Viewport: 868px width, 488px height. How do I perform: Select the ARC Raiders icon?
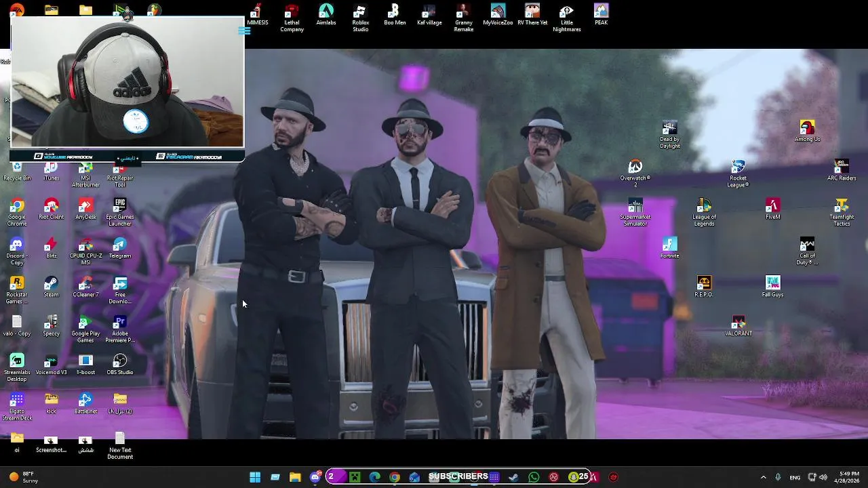click(842, 170)
